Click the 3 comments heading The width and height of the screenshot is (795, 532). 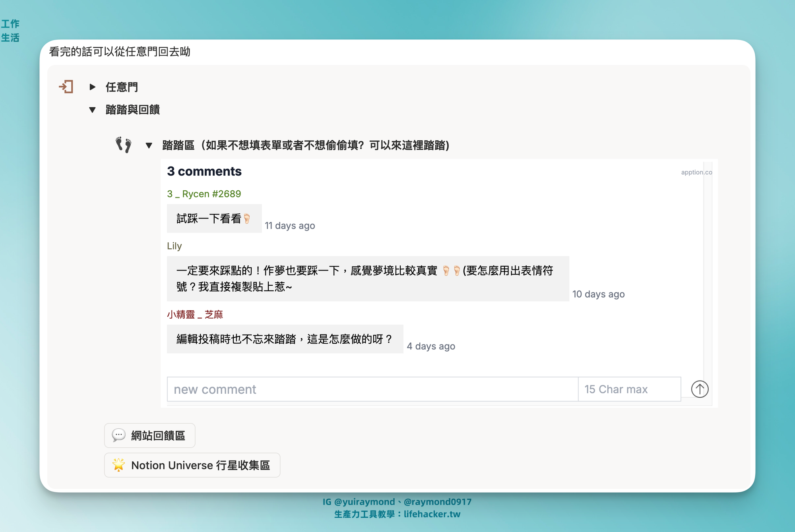coord(204,171)
